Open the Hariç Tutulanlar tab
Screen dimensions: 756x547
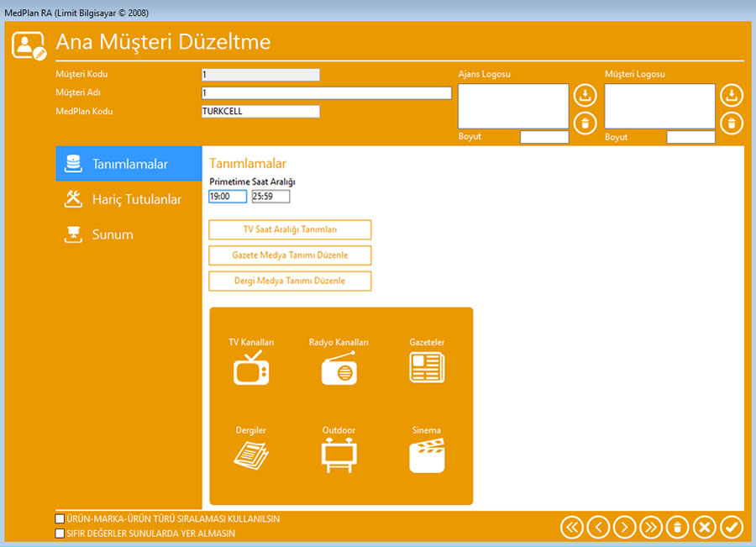click(x=129, y=199)
